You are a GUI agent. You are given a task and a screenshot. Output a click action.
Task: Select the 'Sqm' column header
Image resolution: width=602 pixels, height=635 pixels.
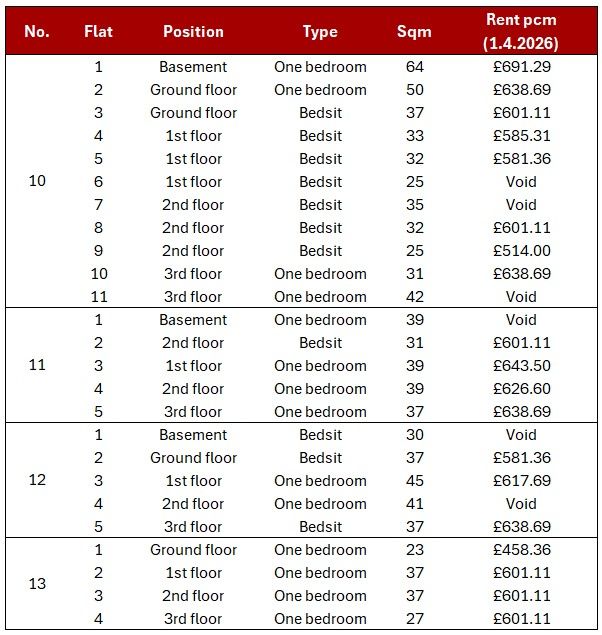coord(414,32)
